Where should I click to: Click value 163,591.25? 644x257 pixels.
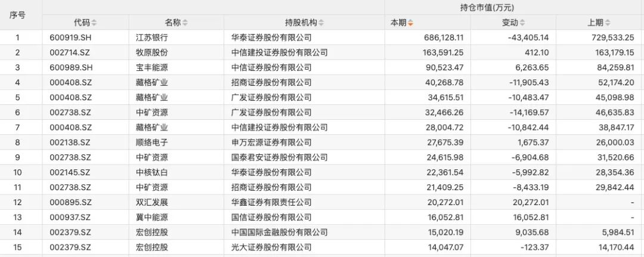[444, 52]
